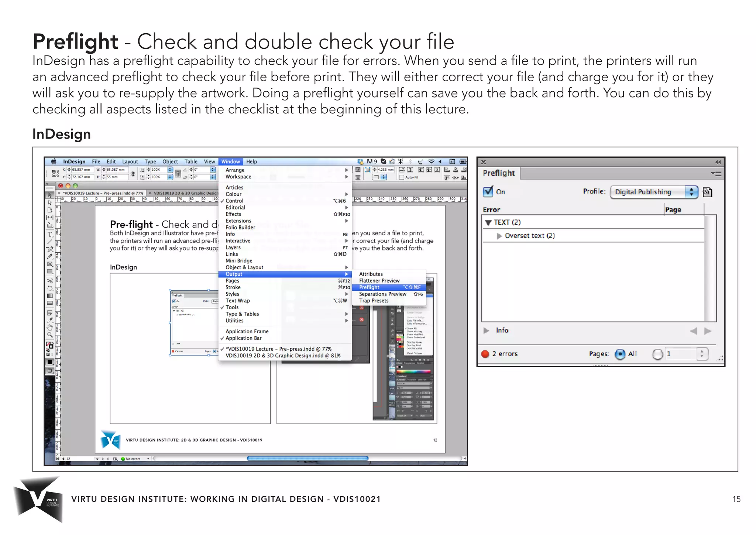Expand the Overset text (2) row

[x=499, y=236]
